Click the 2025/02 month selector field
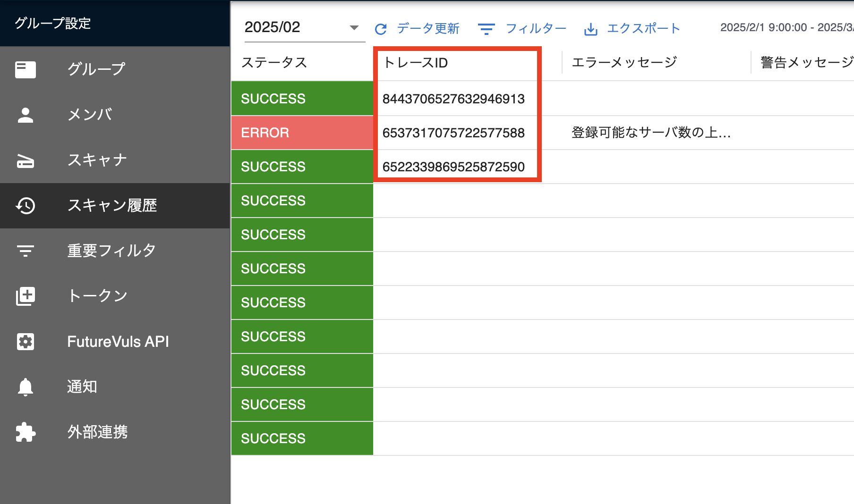Screen dimensions: 854x504 coord(304,27)
